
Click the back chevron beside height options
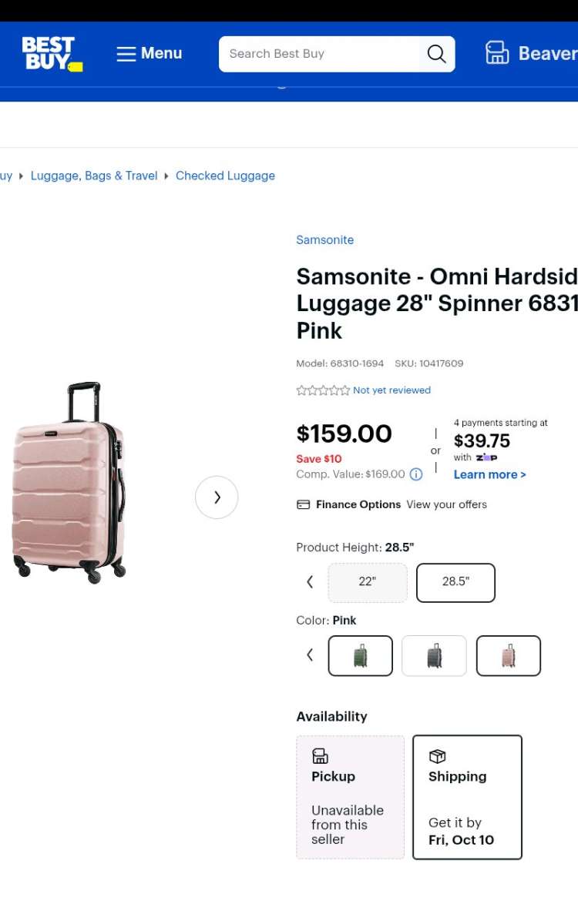(309, 582)
